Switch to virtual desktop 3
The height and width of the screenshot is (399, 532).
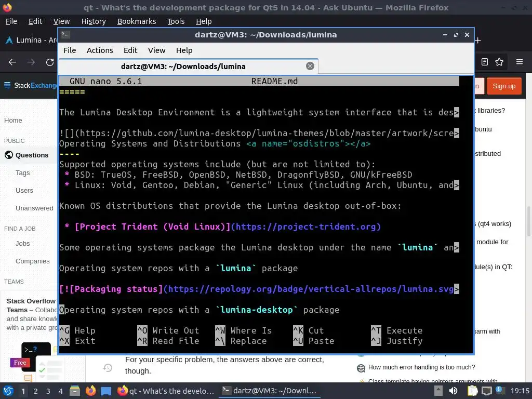point(48,391)
